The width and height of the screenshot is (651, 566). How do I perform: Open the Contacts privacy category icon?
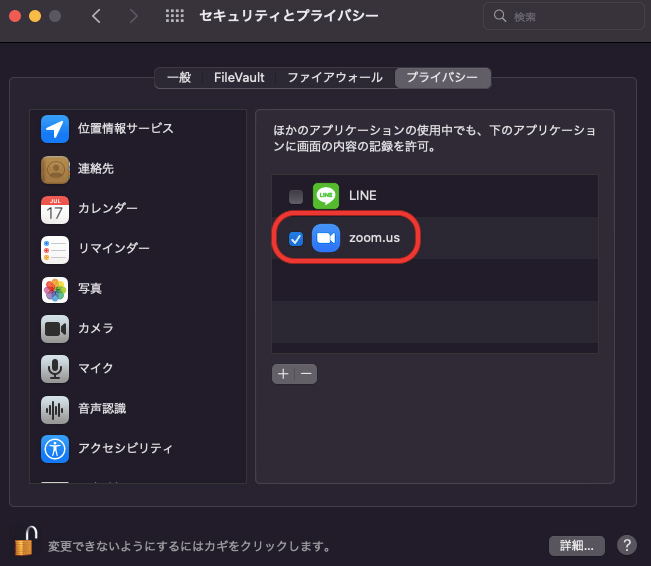pyautogui.click(x=55, y=169)
